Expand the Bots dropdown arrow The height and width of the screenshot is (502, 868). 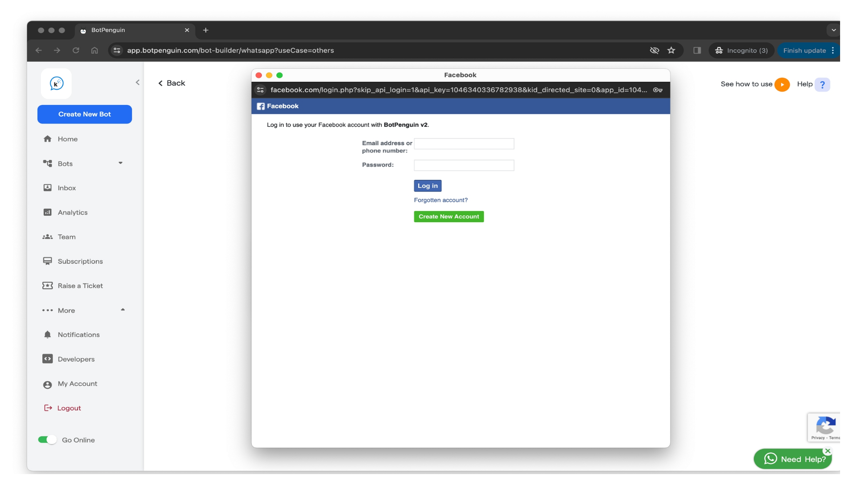pos(120,163)
